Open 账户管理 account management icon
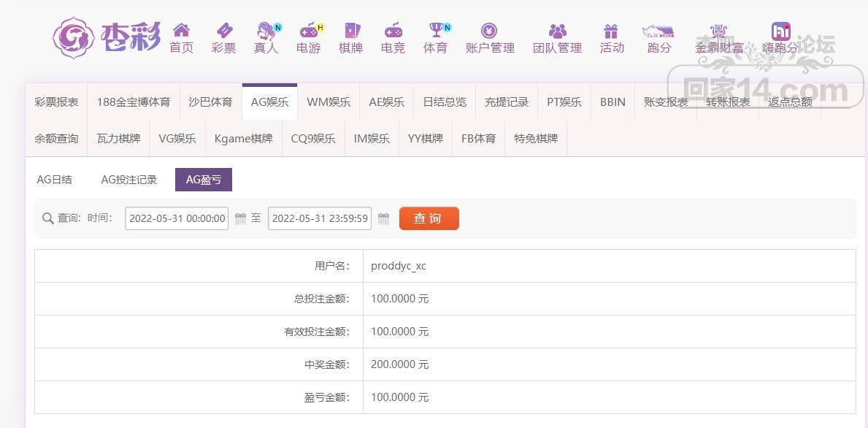This screenshot has height=428, width=868. [x=489, y=31]
